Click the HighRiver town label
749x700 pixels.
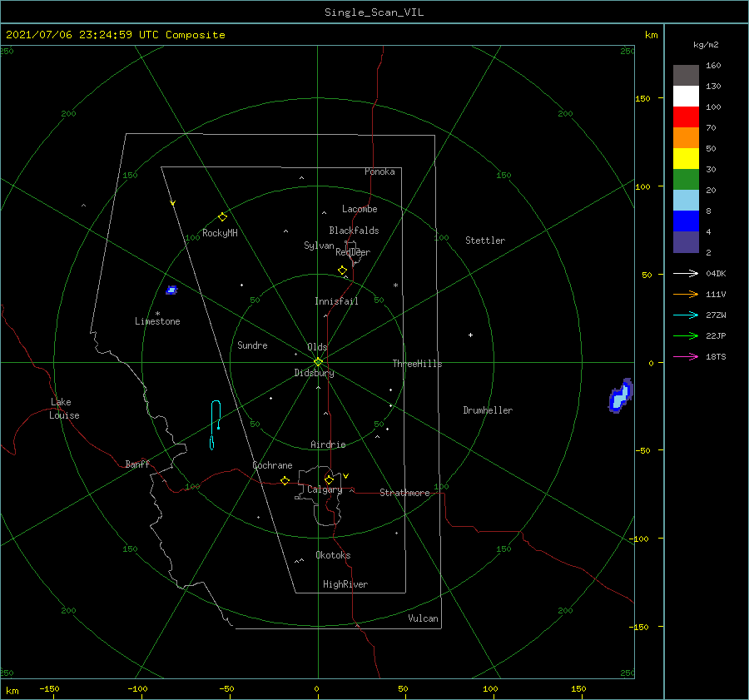pyautogui.click(x=345, y=584)
